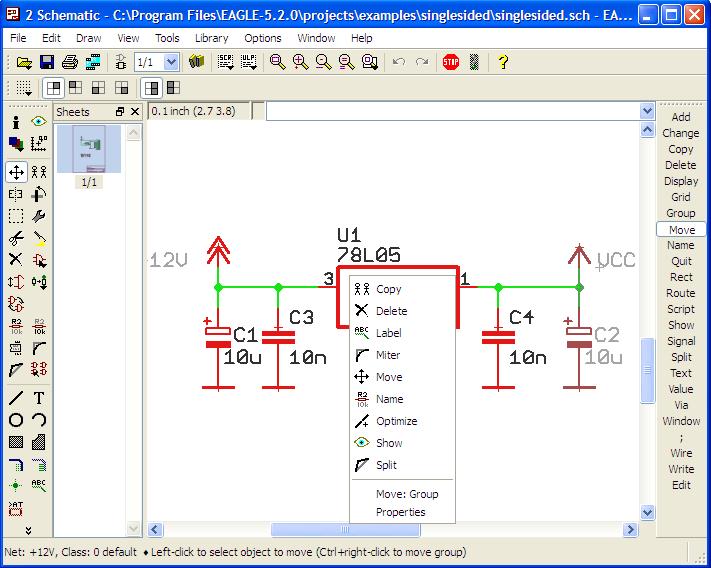
Task: Select the Group dashed-rectangle tool
Action: click(x=16, y=216)
